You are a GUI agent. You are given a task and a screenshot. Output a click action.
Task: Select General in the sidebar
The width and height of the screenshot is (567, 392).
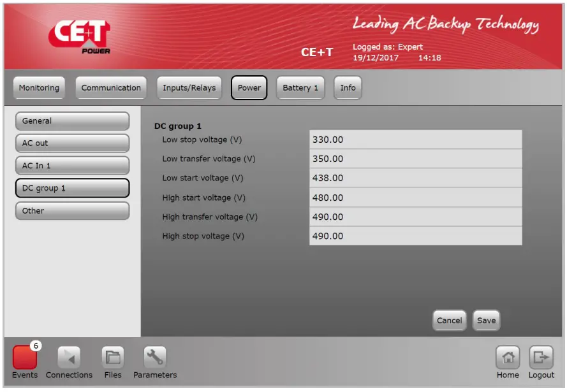tap(72, 121)
